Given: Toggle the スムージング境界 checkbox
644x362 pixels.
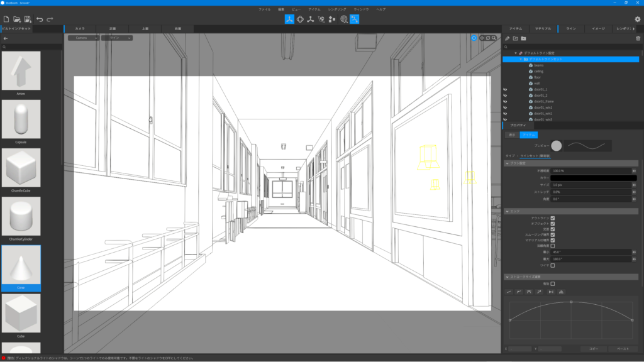Looking at the screenshot, I should (x=553, y=235).
